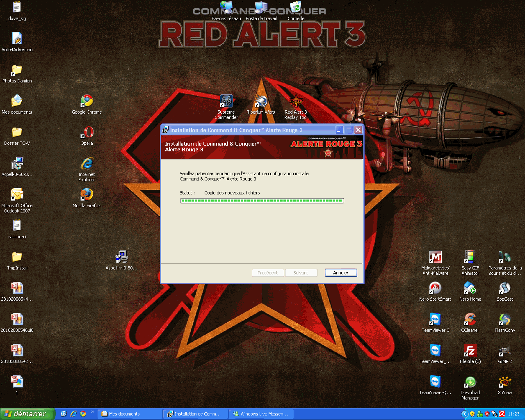This screenshot has width=525, height=420.
Task: Select the Photos Damien folder shortcut
Action: (17, 73)
